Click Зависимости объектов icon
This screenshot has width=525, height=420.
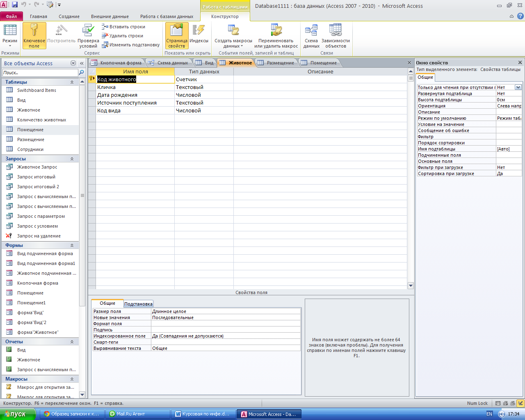(x=336, y=36)
